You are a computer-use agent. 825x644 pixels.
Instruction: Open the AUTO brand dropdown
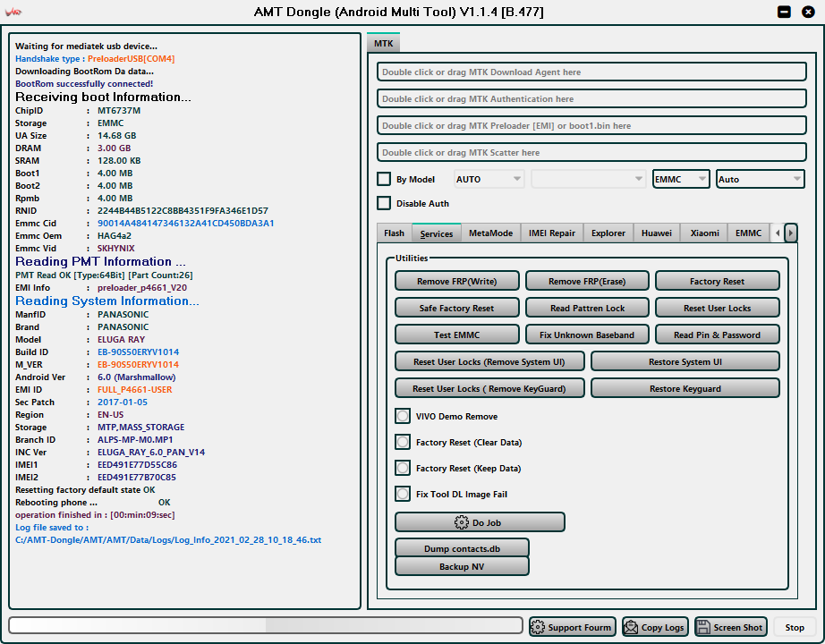(x=489, y=179)
